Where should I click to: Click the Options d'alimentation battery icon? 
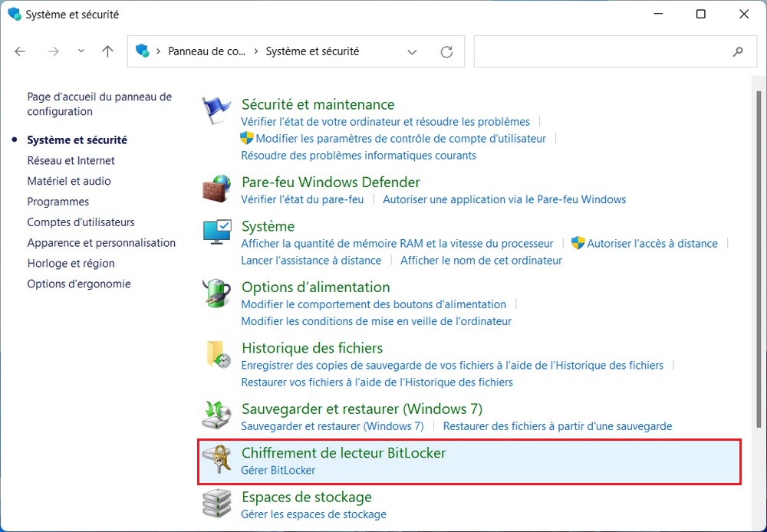click(x=216, y=294)
